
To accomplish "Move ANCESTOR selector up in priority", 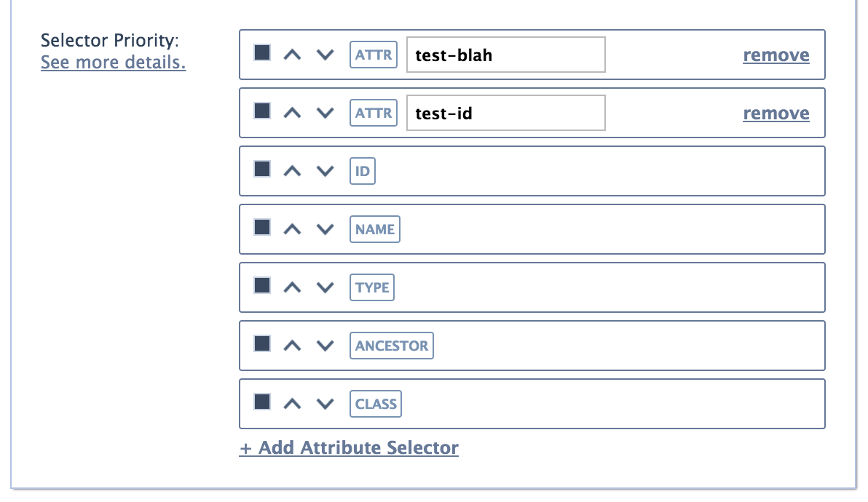I will pyautogui.click(x=292, y=346).
